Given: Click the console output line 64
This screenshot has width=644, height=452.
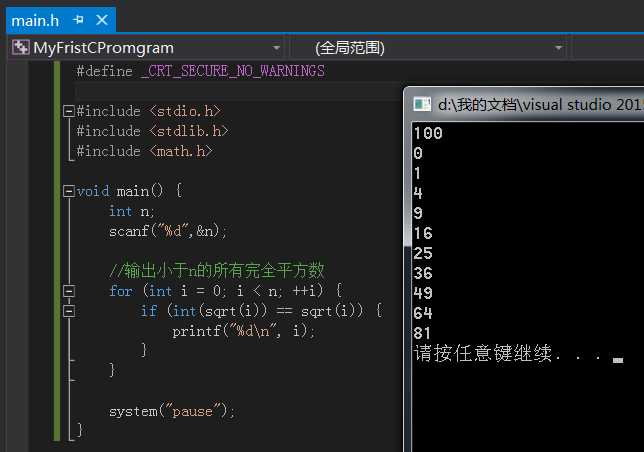Looking at the screenshot, I should (x=423, y=313).
